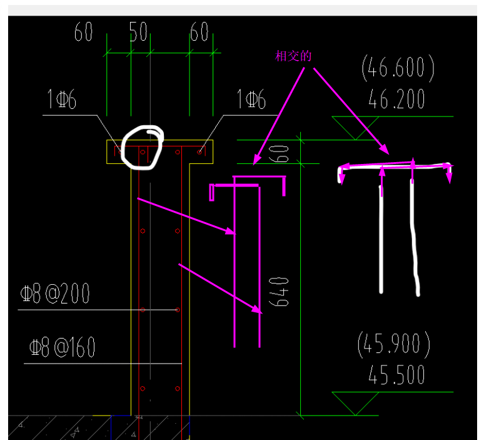Select the top-right 60 horizontal dimension text
504x440 pixels.
(199, 32)
